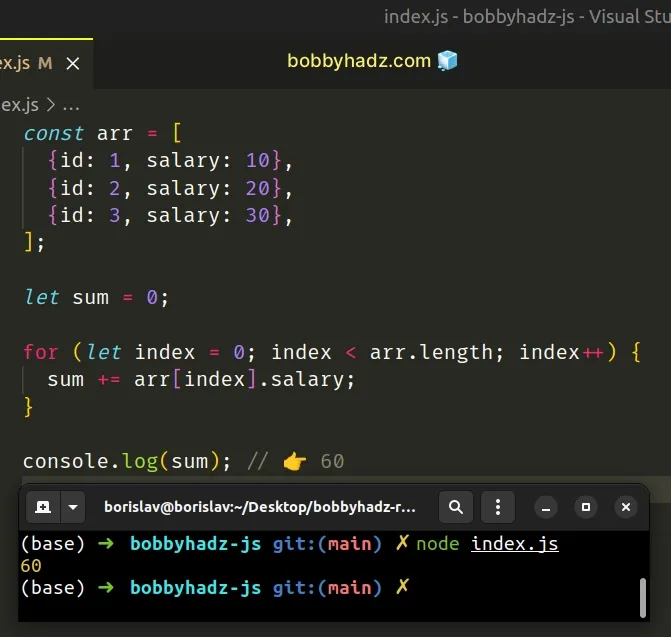671x637 pixels.
Task: Click the underlined index.js in terminal
Action: (515, 544)
